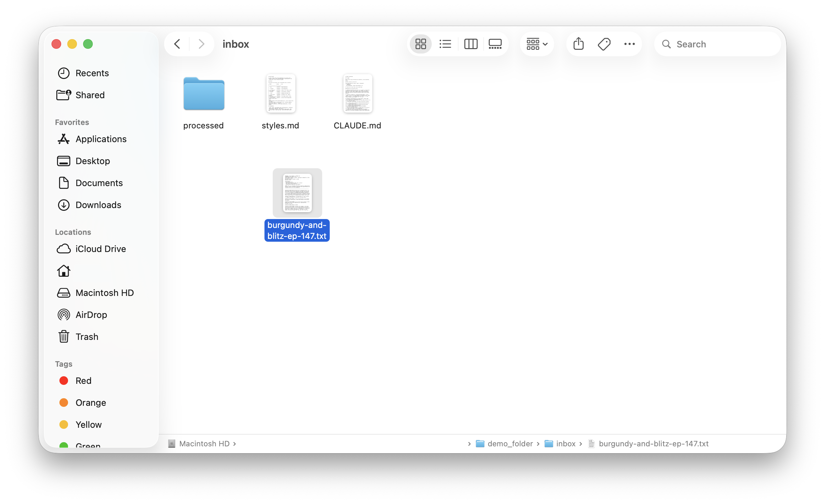The width and height of the screenshot is (825, 504).
Task: Click demo_folder in the path bar
Action: 504,444
